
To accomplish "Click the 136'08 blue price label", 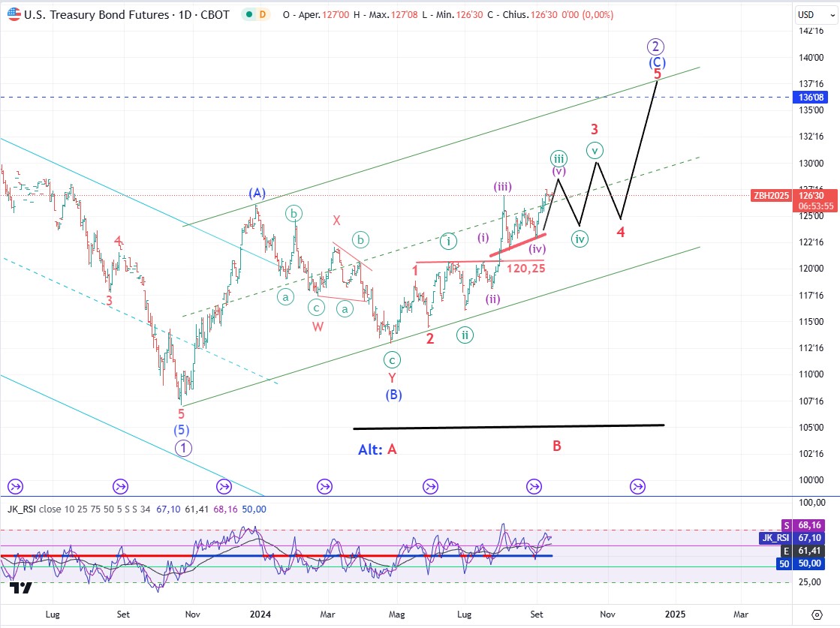I will pos(811,98).
